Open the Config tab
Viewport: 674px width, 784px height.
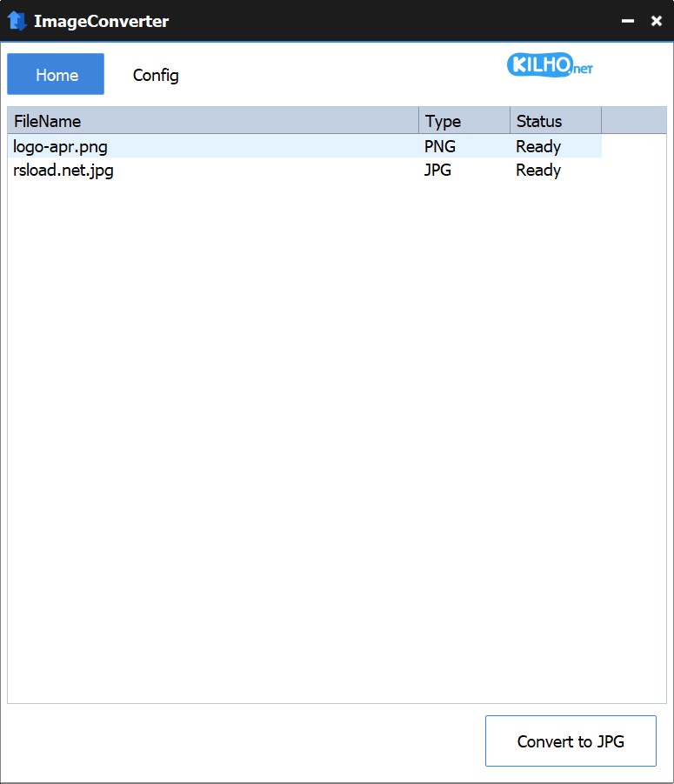coord(156,75)
